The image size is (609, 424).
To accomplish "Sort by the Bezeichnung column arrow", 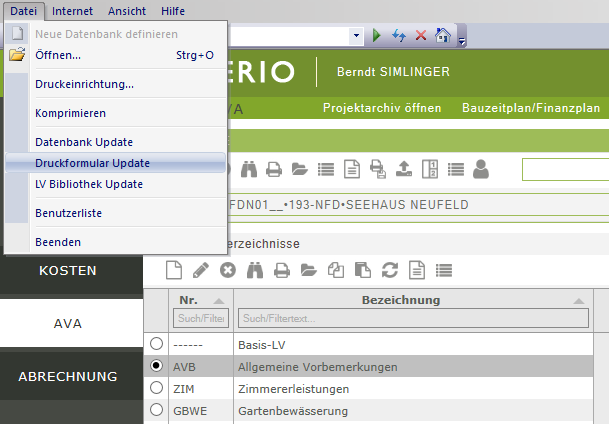I will (579, 301).
